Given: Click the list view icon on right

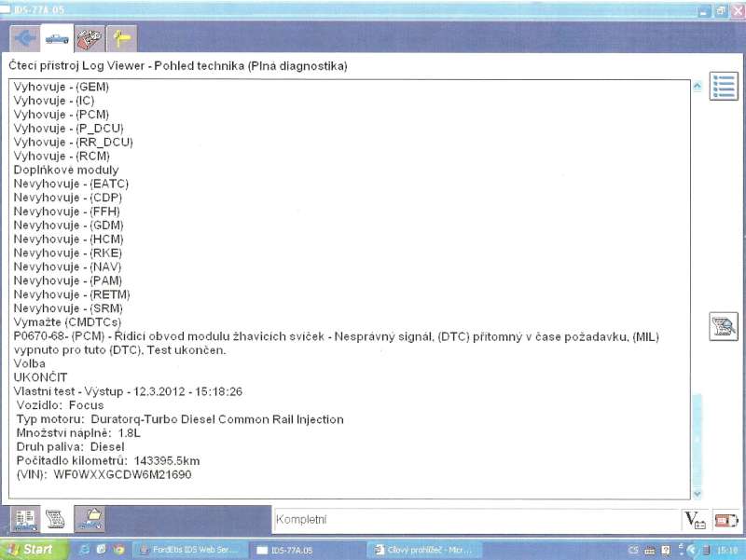Looking at the screenshot, I should point(724,87).
